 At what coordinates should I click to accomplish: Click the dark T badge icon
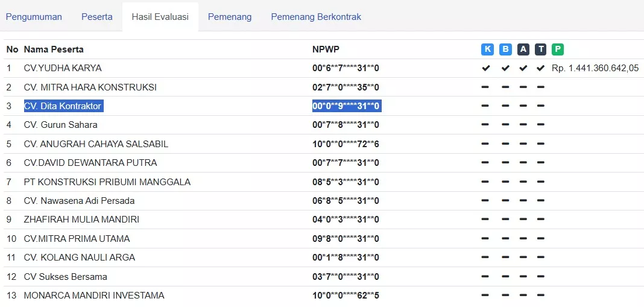[x=541, y=49]
